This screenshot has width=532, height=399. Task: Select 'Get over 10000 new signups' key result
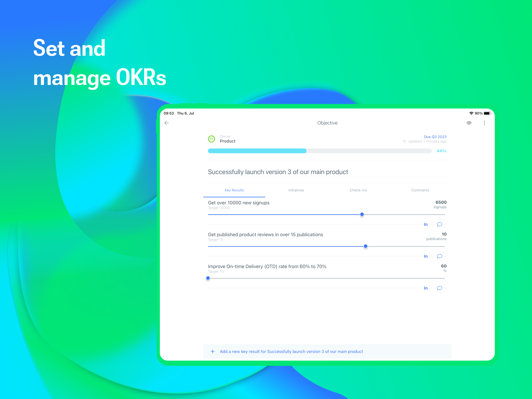pos(239,203)
